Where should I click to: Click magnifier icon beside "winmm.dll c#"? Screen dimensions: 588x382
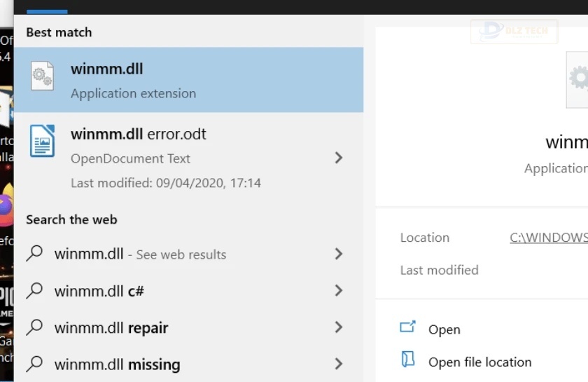34,290
